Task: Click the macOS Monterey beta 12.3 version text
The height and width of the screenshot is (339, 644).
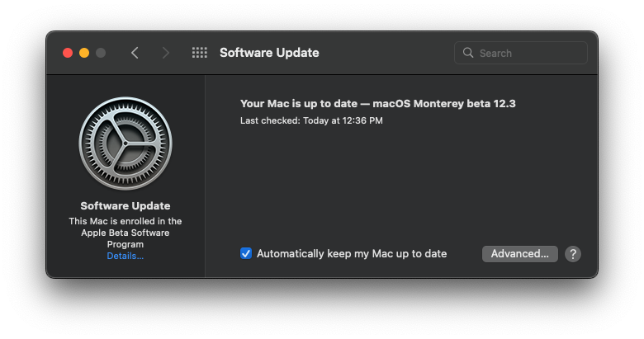Action: tap(444, 103)
